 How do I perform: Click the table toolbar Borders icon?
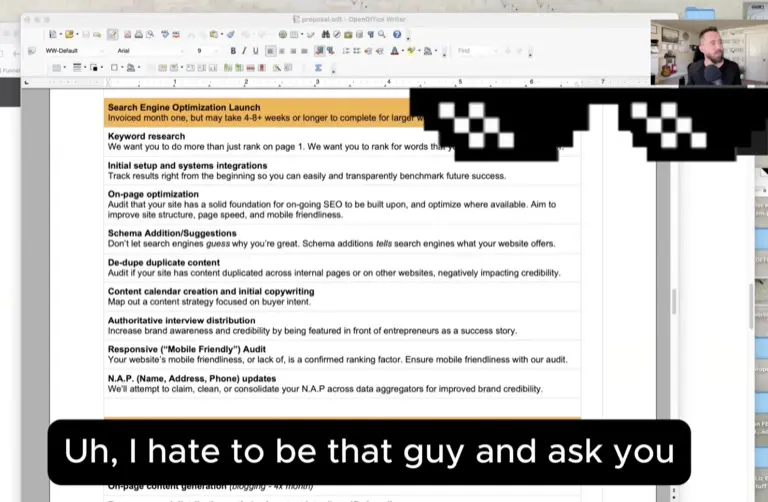click(x=114, y=68)
